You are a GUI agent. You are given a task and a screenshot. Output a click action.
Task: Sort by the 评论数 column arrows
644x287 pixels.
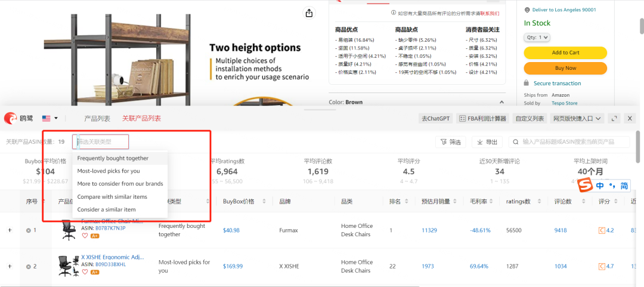tap(583, 202)
